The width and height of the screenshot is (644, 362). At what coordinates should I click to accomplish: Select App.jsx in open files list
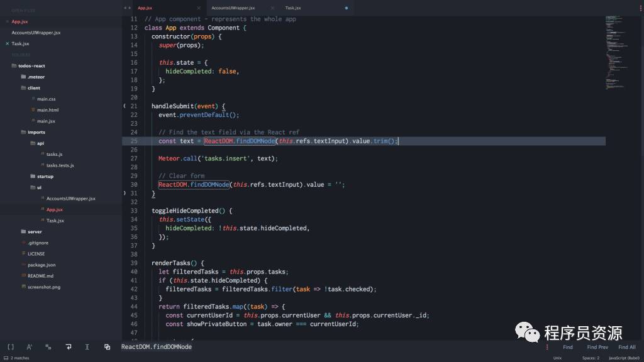coord(19,21)
